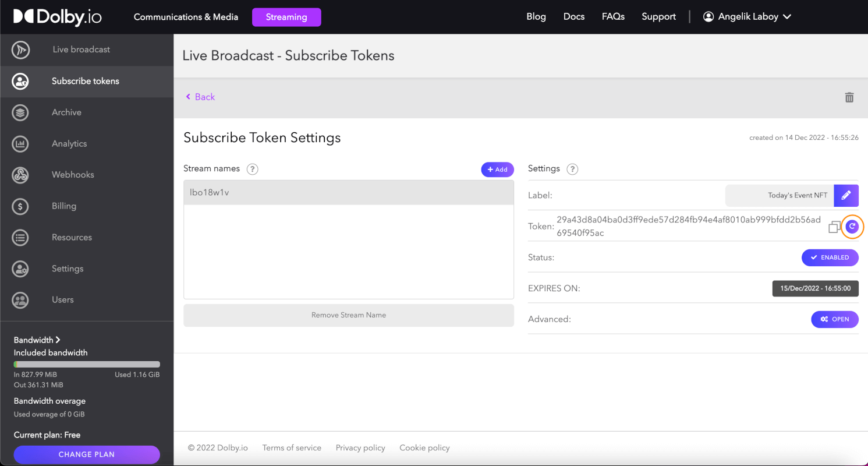Viewport: 868px width, 466px height.
Task: Click the Add stream name button
Action: (497, 170)
